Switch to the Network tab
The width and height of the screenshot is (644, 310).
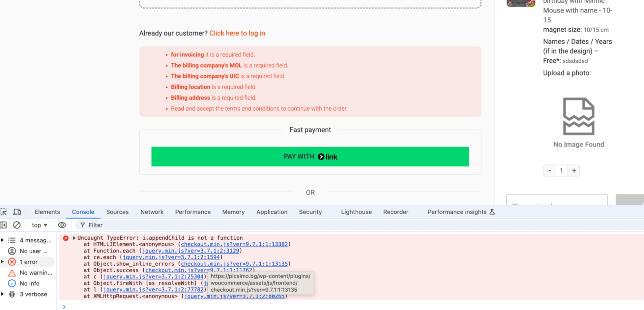[152, 212]
